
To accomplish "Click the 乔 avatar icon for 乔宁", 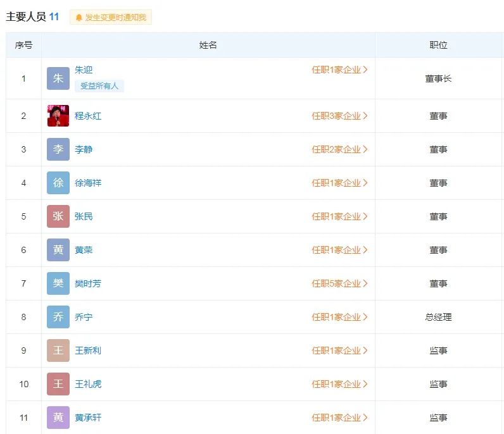I will coord(58,317).
